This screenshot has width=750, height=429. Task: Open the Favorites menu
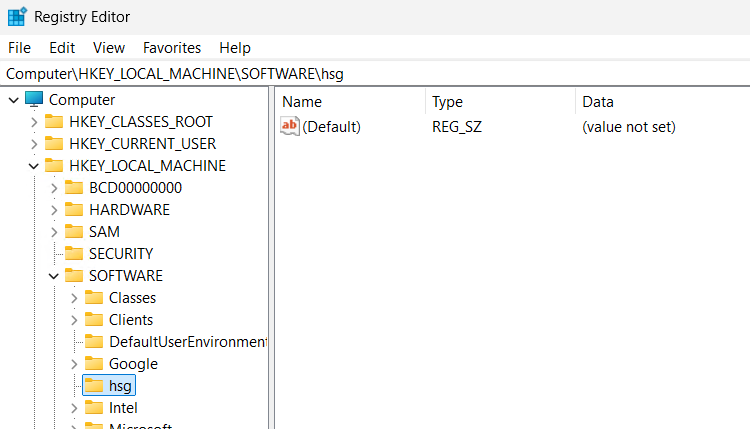click(x=171, y=48)
